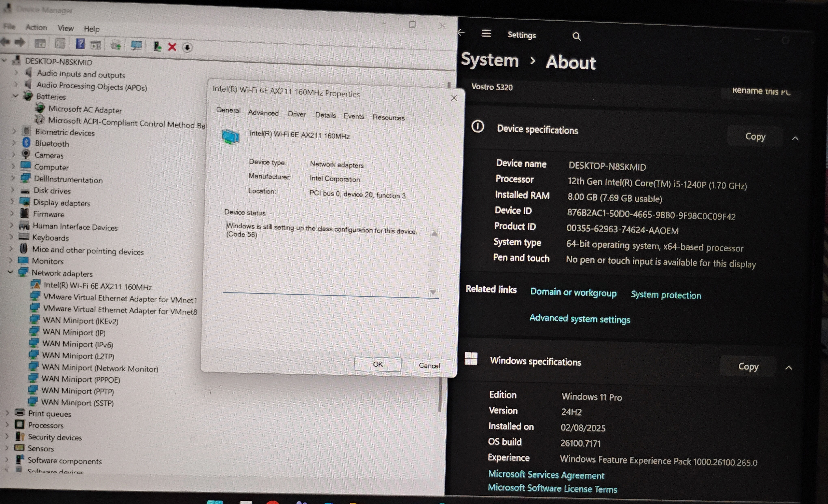The height and width of the screenshot is (504, 828).
Task: Collapse the Device specifications section chevron
Action: [795, 138]
